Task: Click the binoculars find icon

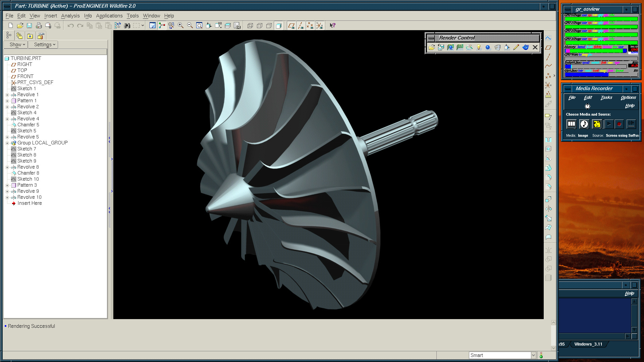Action: pos(127,25)
